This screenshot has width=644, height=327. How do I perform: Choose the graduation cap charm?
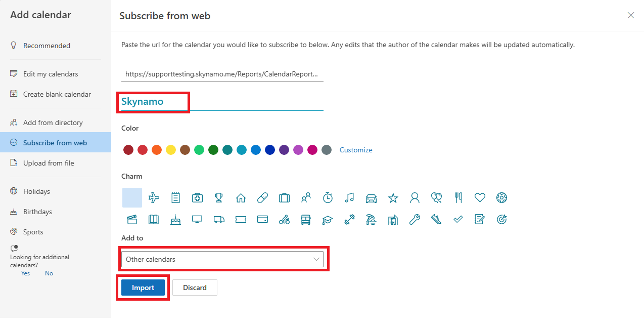[328, 220]
